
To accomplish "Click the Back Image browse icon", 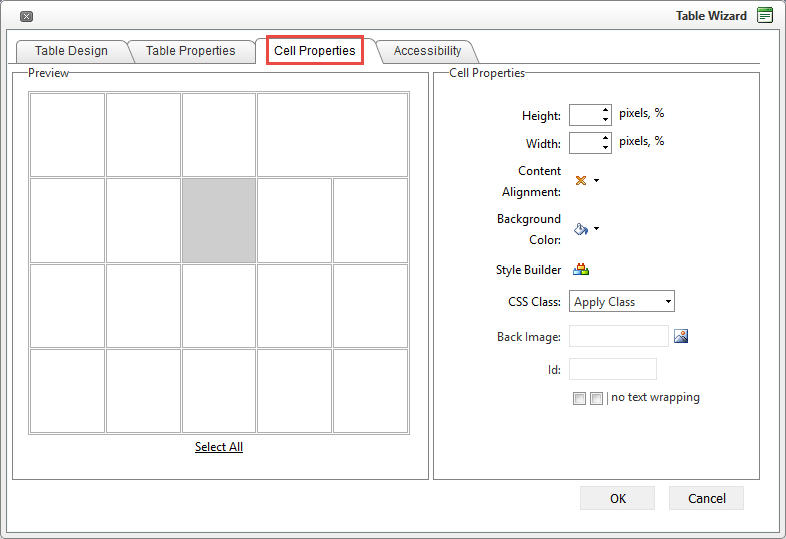I will coord(681,336).
